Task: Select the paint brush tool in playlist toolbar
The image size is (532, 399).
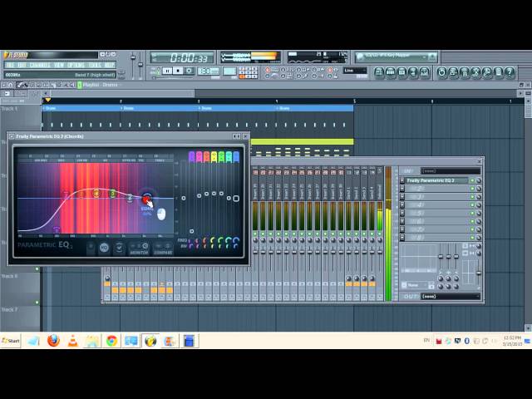Action: pyautogui.click(x=26, y=85)
